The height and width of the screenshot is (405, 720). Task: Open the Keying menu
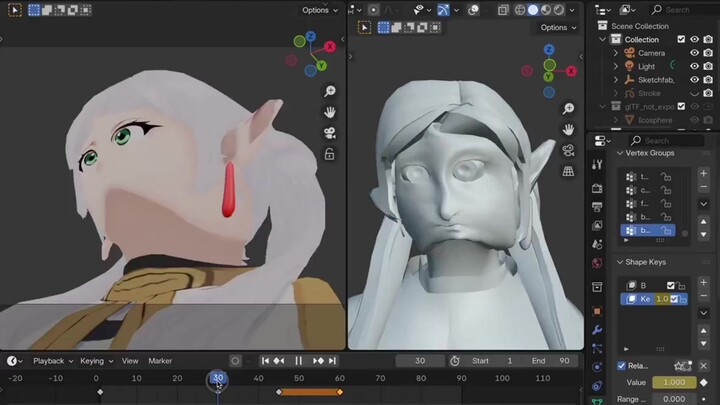pyautogui.click(x=96, y=361)
